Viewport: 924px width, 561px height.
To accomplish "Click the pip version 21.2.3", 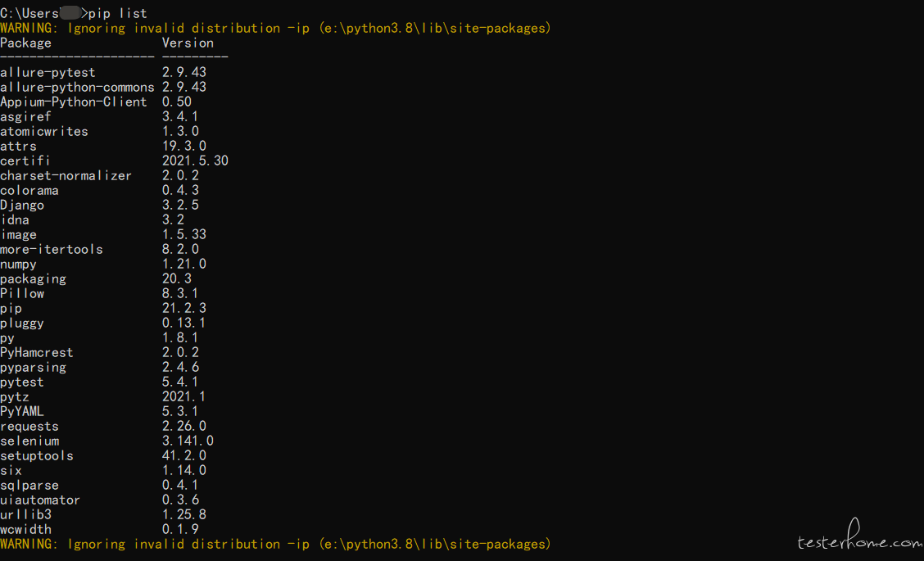I will point(183,308).
